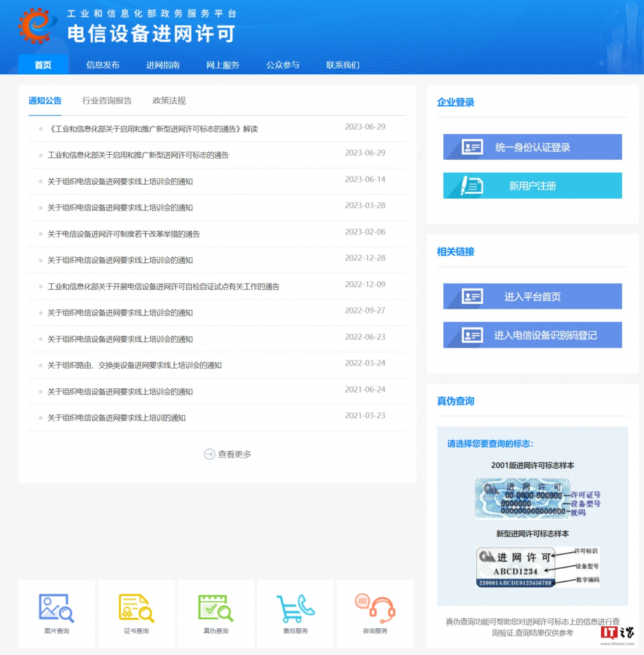The image size is (644, 655).
Task: Click the circular arrow beside 查看更多
Action: click(x=209, y=454)
